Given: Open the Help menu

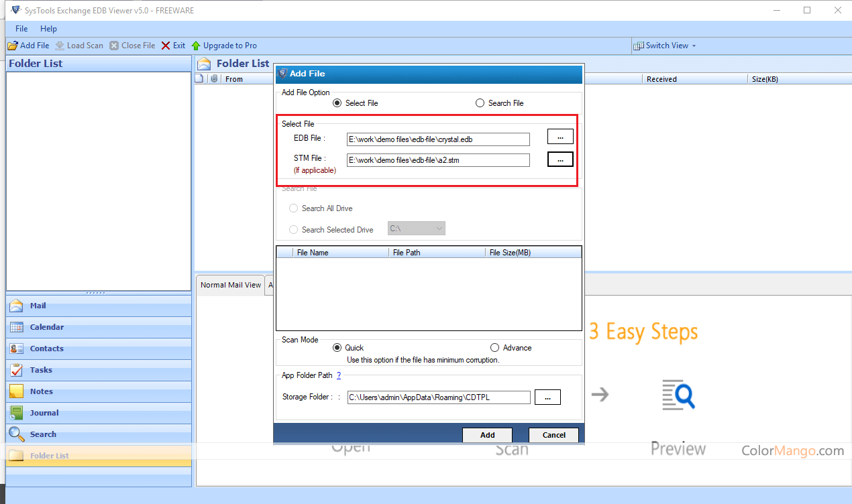Looking at the screenshot, I should [48, 29].
